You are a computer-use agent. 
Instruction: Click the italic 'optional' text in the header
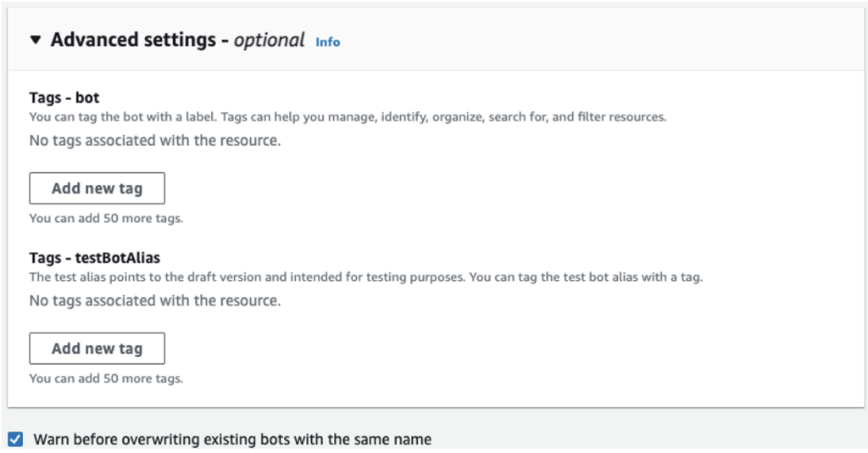270,40
